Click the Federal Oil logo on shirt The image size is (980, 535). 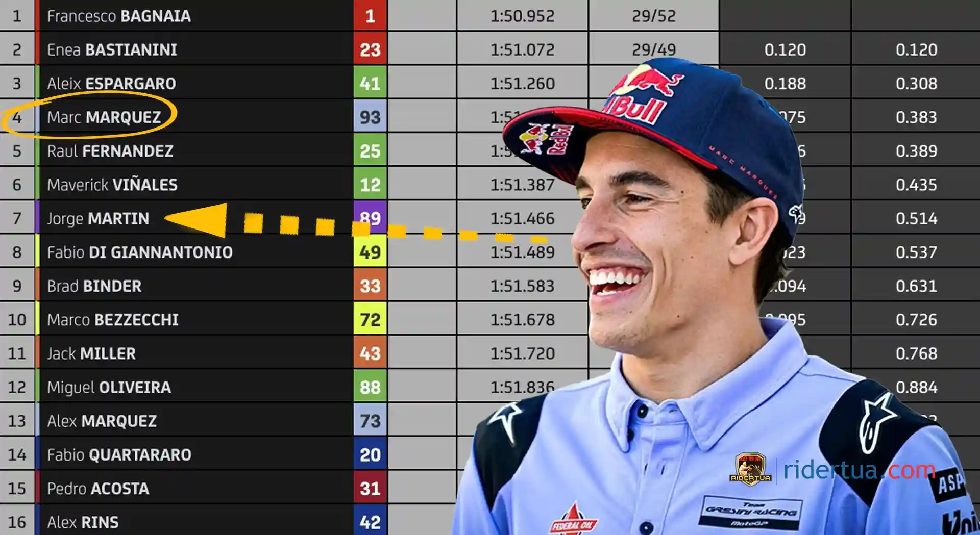click(x=573, y=519)
